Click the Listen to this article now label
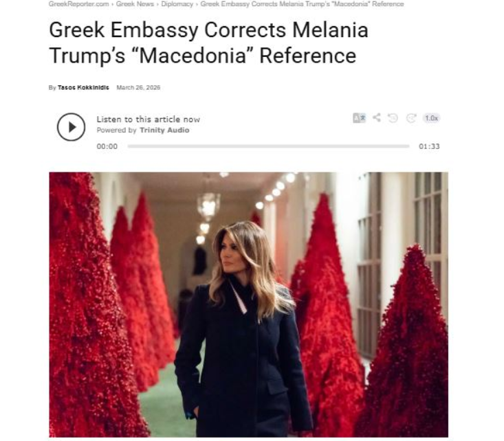The height and width of the screenshot is (441, 504). (x=149, y=119)
